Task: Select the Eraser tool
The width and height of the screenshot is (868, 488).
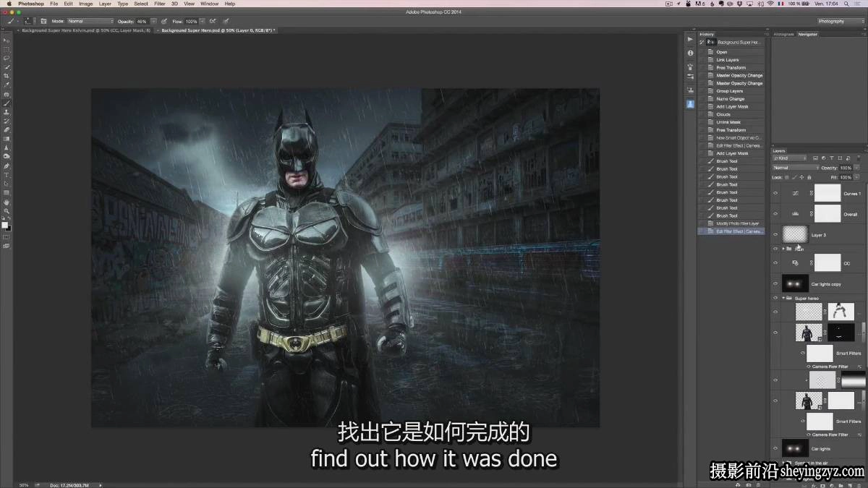Action: (7, 130)
